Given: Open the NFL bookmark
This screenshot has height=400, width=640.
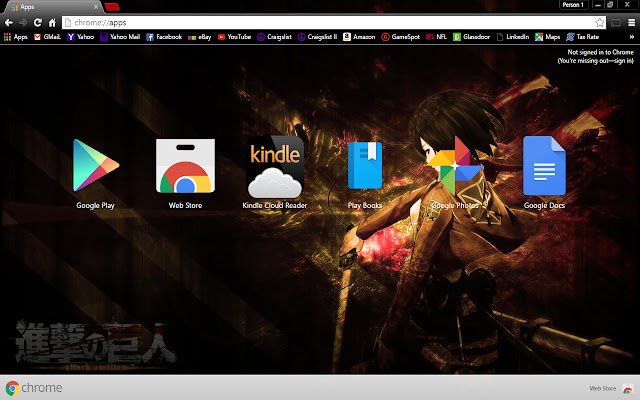Looking at the screenshot, I should pos(436,37).
